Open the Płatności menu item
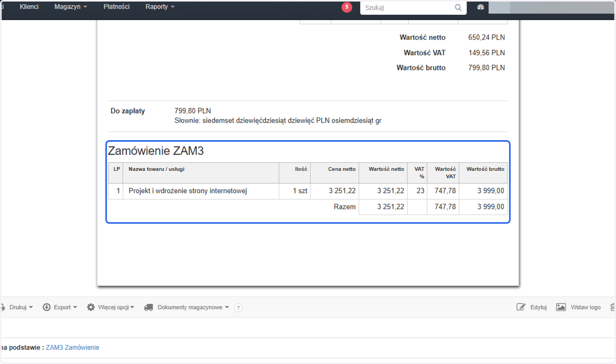 117,7
